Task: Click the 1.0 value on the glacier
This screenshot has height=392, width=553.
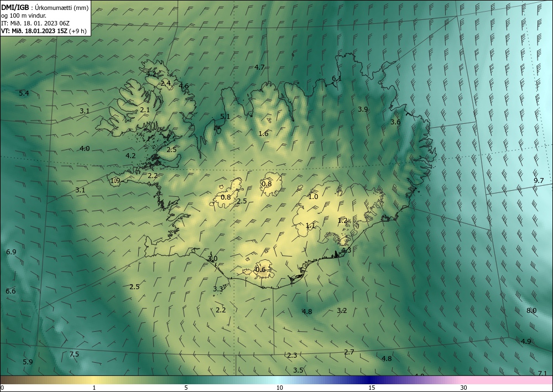Action: tap(313, 197)
